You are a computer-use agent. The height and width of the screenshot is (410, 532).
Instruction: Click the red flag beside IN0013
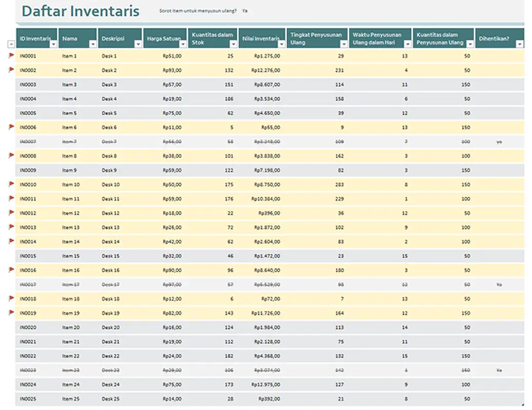(11, 227)
